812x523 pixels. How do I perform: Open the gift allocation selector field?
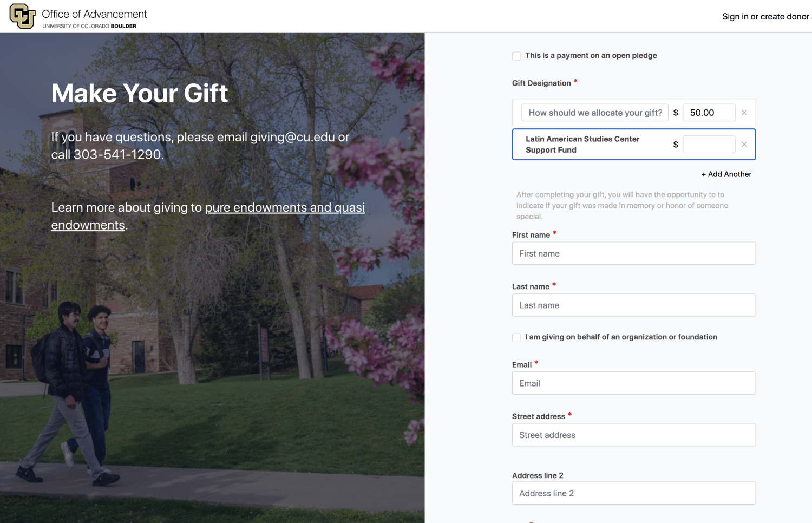pyautogui.click(x=594, y=113)
